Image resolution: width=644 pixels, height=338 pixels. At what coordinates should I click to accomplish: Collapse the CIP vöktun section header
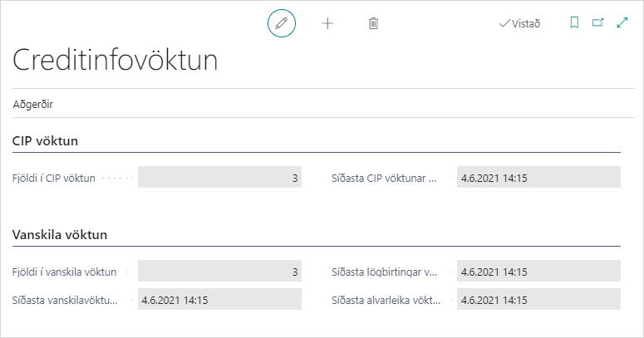tap(46, 141)
